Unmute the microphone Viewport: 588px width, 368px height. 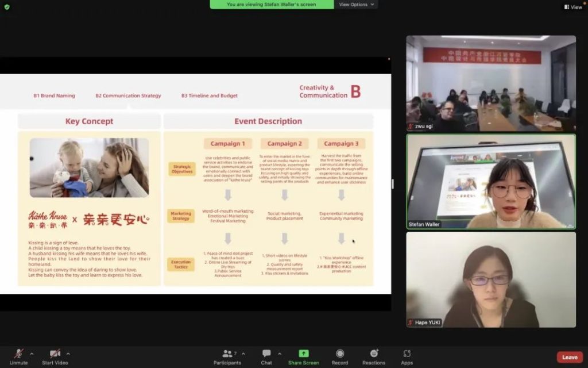point(18,354)
